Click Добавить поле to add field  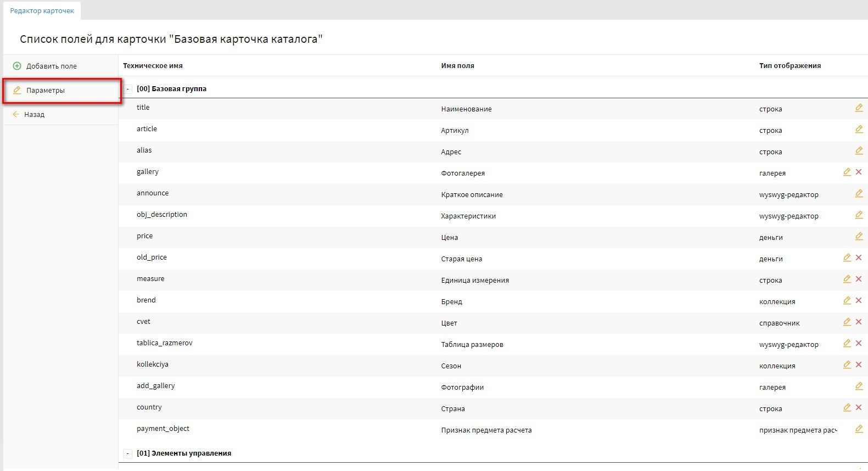pyautogui.click(x=51, y=66)
